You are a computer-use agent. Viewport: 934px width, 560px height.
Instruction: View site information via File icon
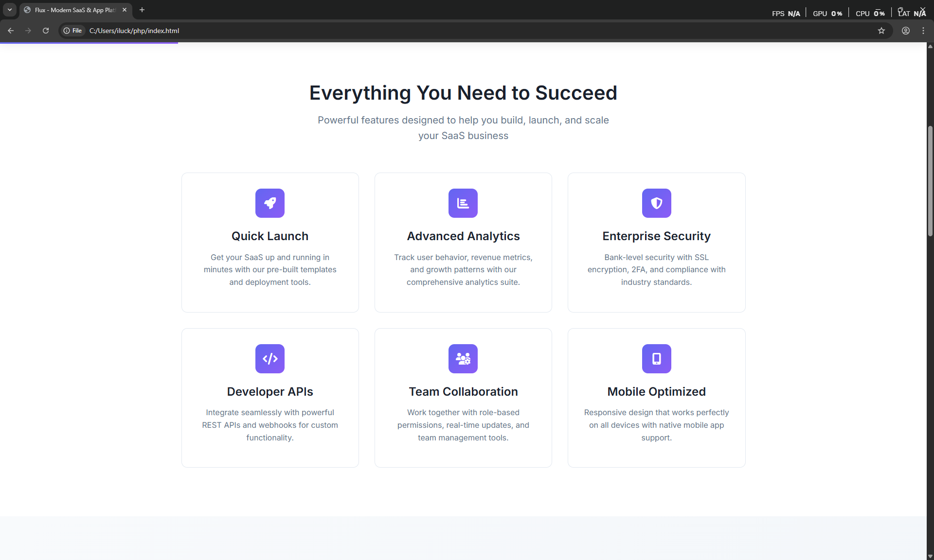click(x=72, y=31)
